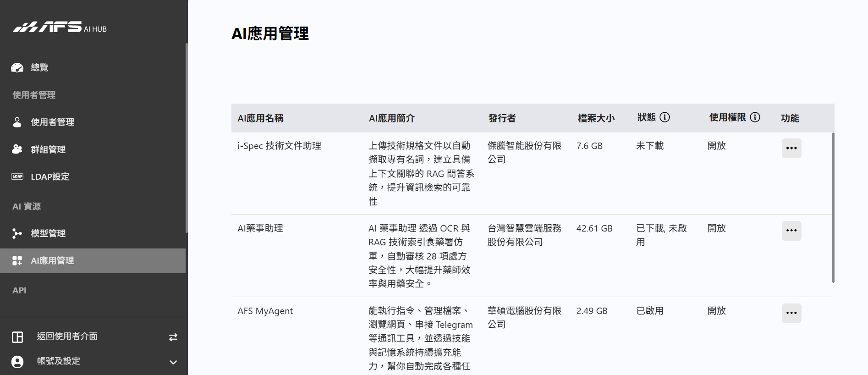
Task: Click the 未下載 status
Action: click(650, 146)
